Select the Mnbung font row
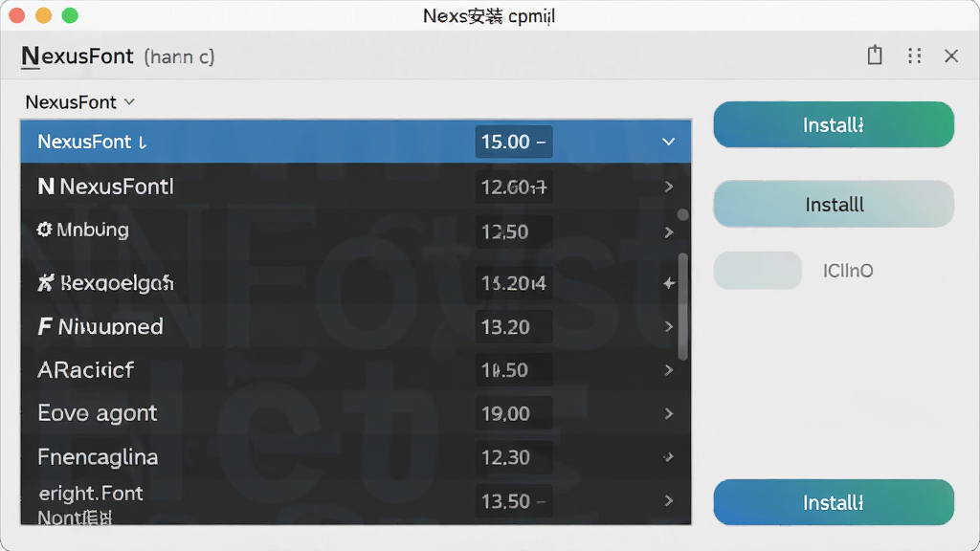The image size is (980, 551). pos(356,231)
